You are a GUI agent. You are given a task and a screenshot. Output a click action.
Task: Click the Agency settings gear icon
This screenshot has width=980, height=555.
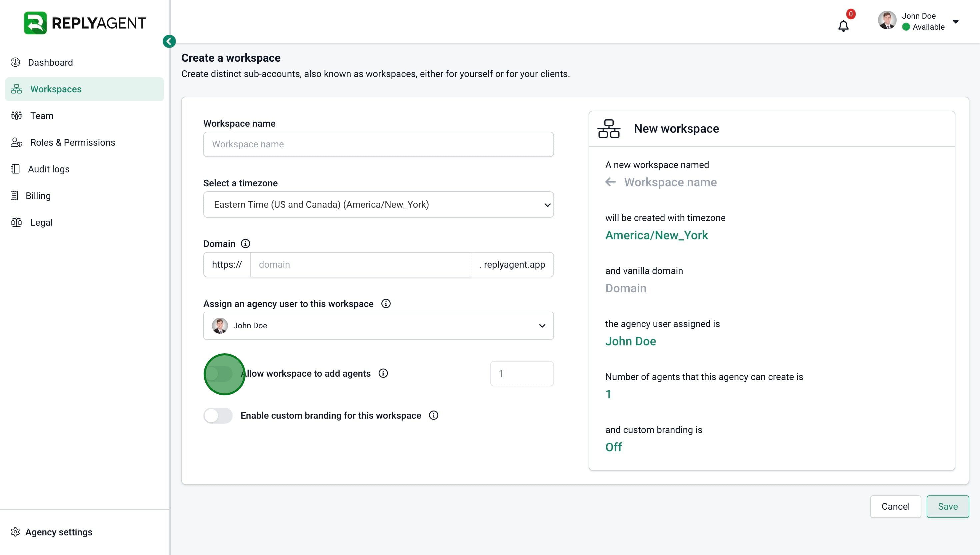coord(15,532)
